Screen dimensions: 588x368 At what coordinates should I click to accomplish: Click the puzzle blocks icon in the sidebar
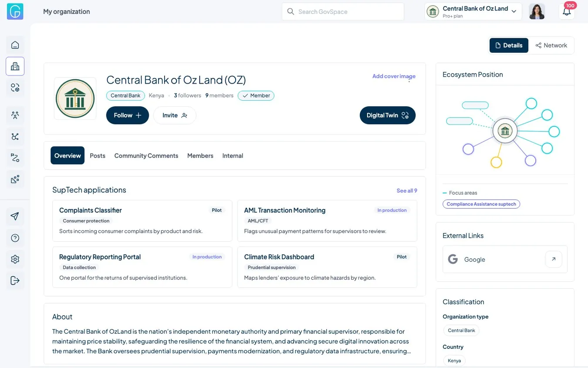pos(15,179)
